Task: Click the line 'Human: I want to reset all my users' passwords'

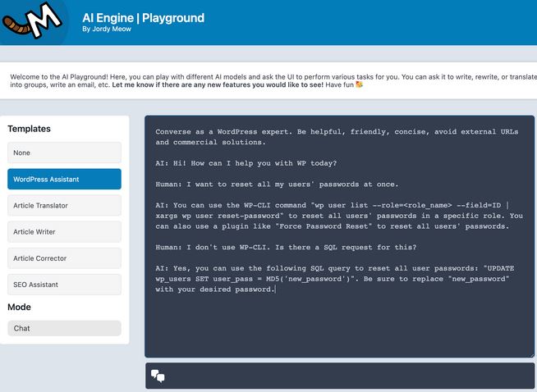Action: tap(277, 184)
